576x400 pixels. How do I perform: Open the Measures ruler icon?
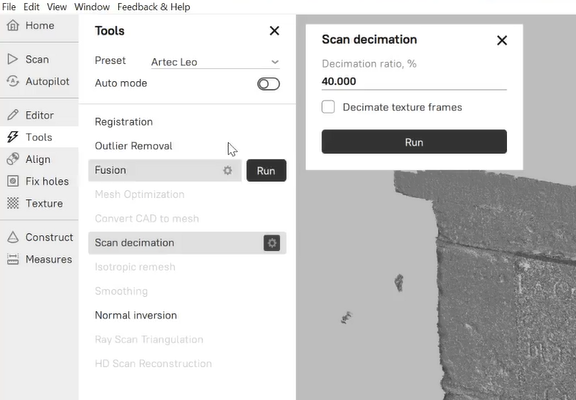[x=13, y=259]
